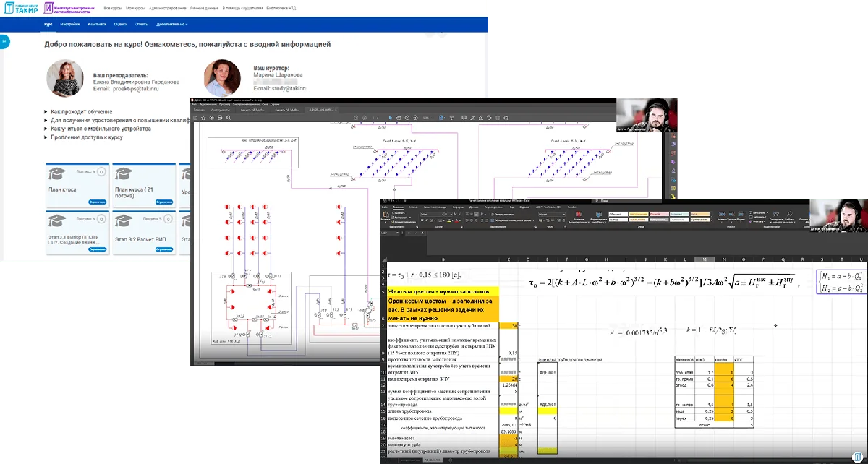The width and height of the screenshot is (868, 464).
Task: Click the 'Желтым цветом - нужно заполнить' cell
Action: (442, 290)
